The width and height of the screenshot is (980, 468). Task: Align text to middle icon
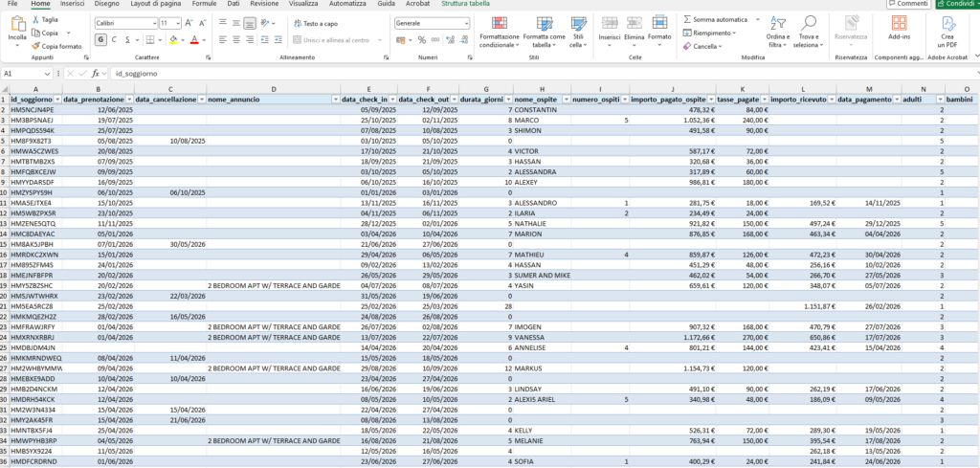[x=235, y=23]
